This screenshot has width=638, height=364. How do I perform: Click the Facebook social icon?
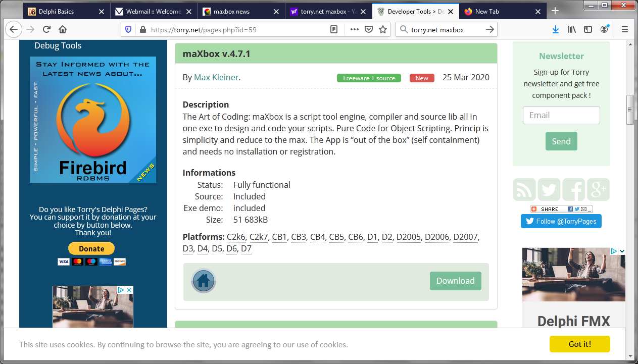[x=574, y=190]
